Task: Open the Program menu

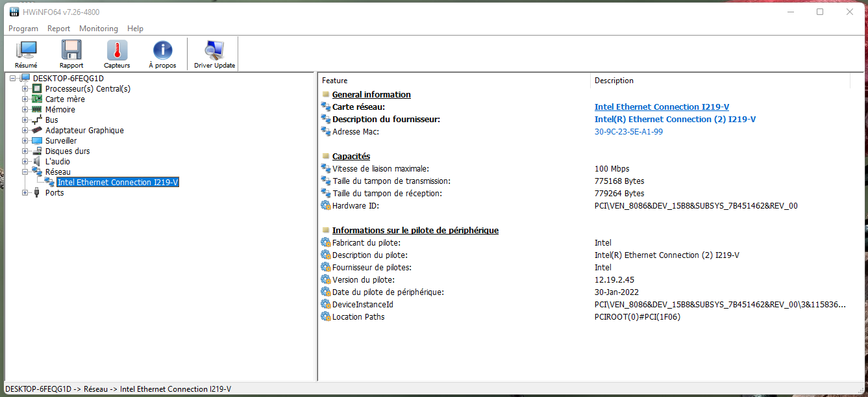Action: 23,29
